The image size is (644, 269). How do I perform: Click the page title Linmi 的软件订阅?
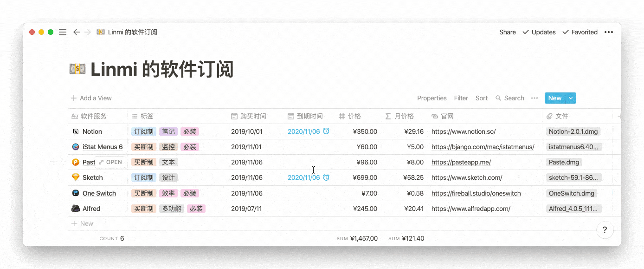162,69
